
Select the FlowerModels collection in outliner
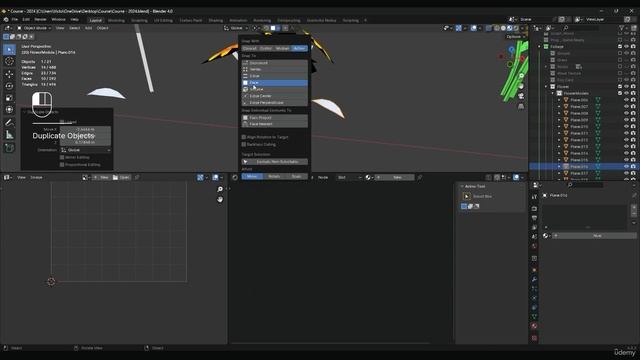coord(576,93)
